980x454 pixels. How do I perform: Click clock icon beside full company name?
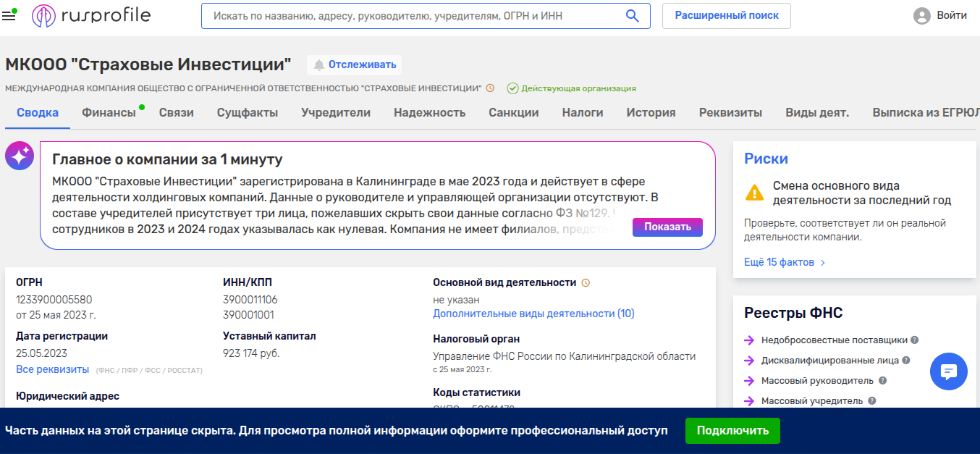pyautogui.click(x=490, y=88)
